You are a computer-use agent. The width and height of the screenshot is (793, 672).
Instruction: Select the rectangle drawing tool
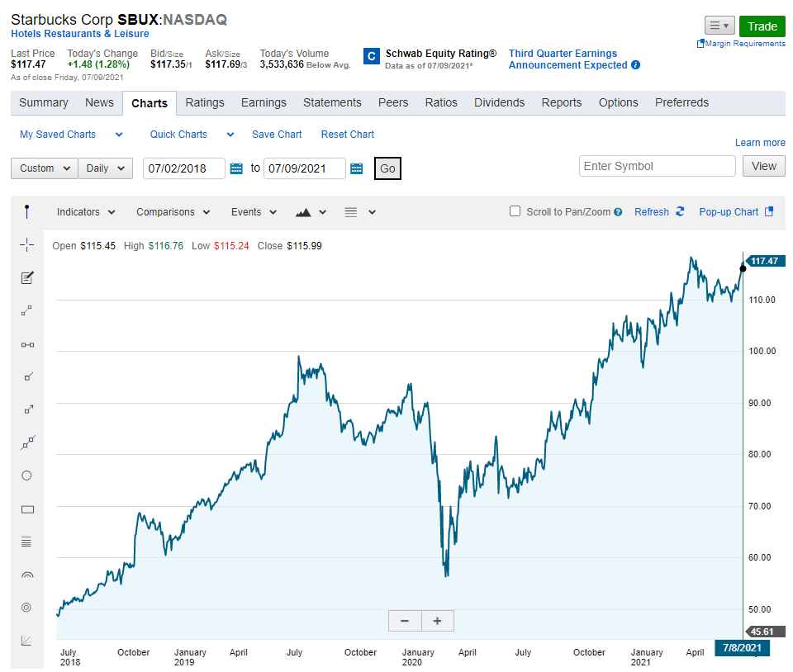pos(27,509)
